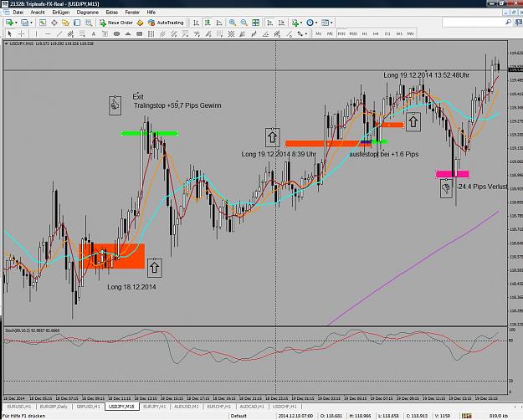The image size is (523, 420).
Task: Open the arrows objects dropdown
Action: 302,33
